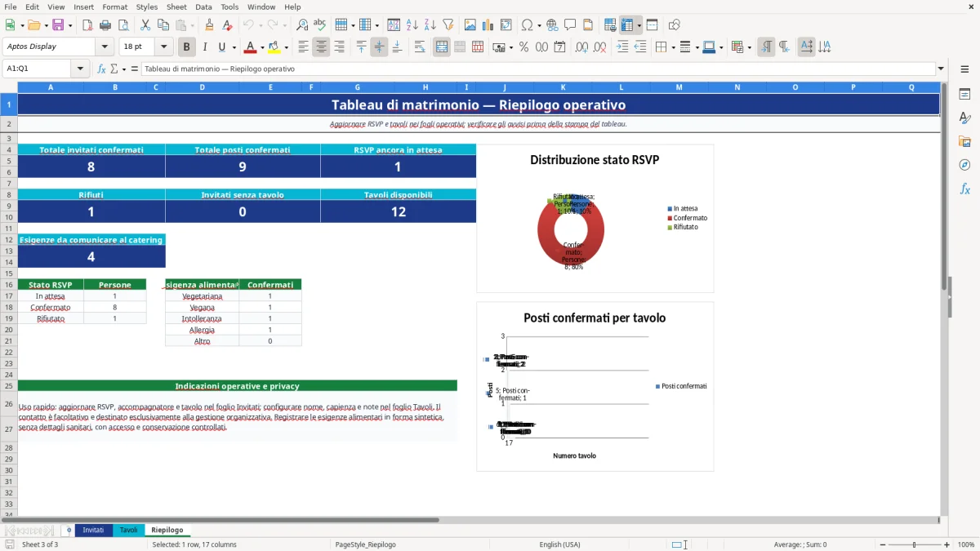This screenshot has height=551, width=980.
Task: Toggle italic formatting
Action: pyautogui.click(x=205, y=47)
